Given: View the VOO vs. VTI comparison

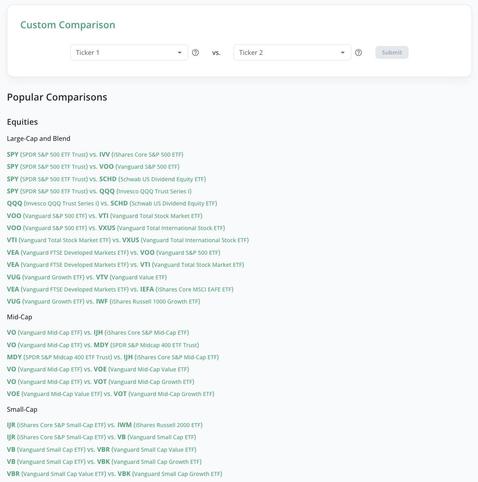Looking at the screenshot, I should click(x=105, y=216).
